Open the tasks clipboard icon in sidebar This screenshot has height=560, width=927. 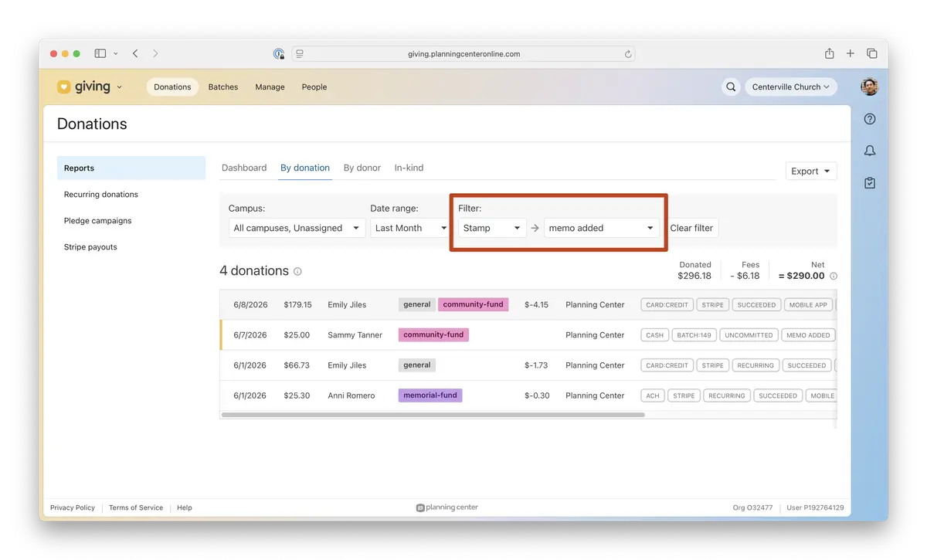pyautogui.click(x=870, y=183)
